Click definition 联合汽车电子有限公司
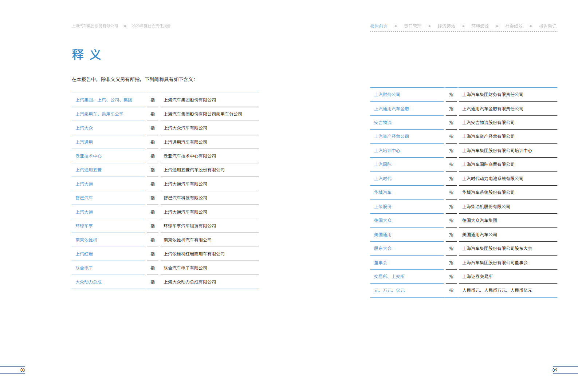 [x=185, y=268]
